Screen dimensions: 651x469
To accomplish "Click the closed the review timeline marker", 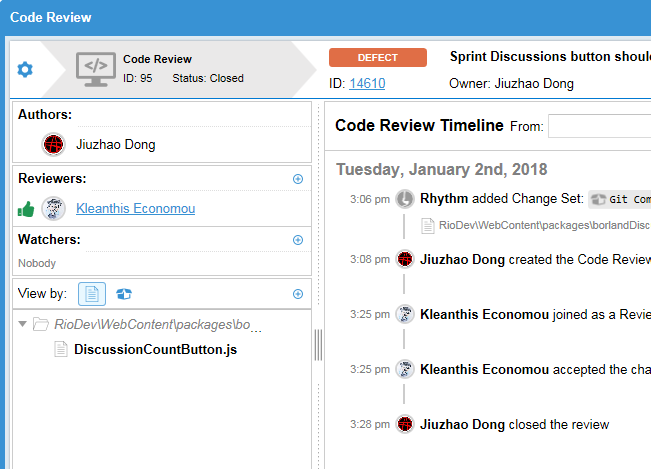I will (405, 424).
